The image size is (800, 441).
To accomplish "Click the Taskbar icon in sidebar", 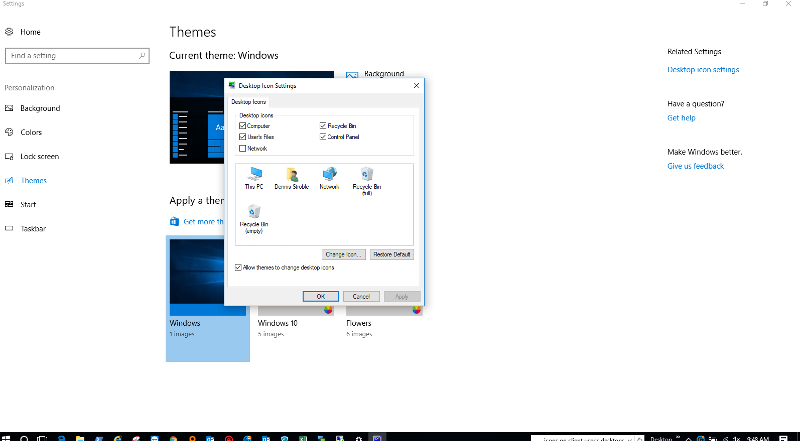I will click(x=9, y=228).
